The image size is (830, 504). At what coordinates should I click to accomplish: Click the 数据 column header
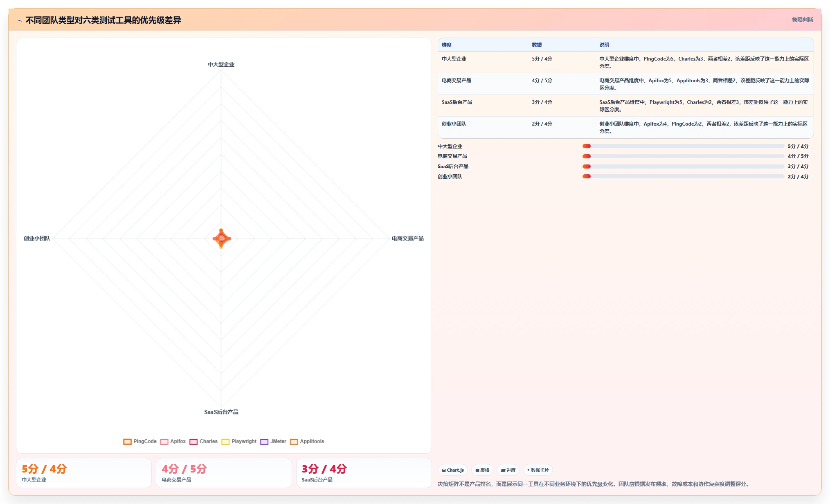click(537, 45)
